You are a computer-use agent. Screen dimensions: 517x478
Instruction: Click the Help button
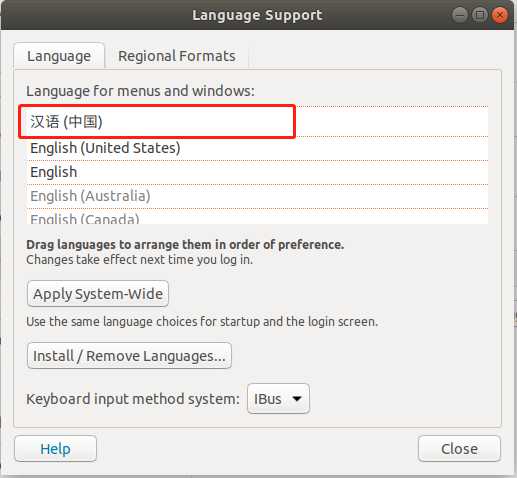[x=56, y=449]
